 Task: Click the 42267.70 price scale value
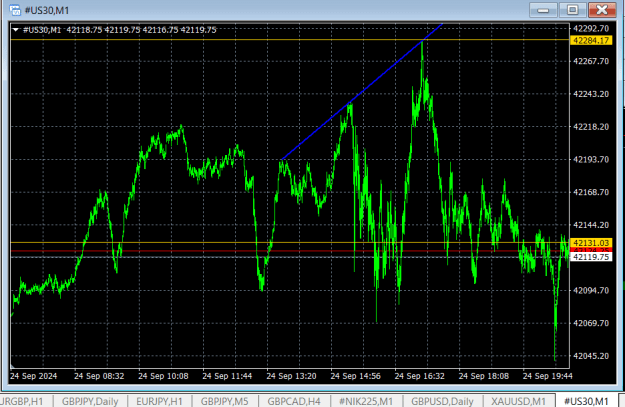pyautogui.click(x=591, y=61)
